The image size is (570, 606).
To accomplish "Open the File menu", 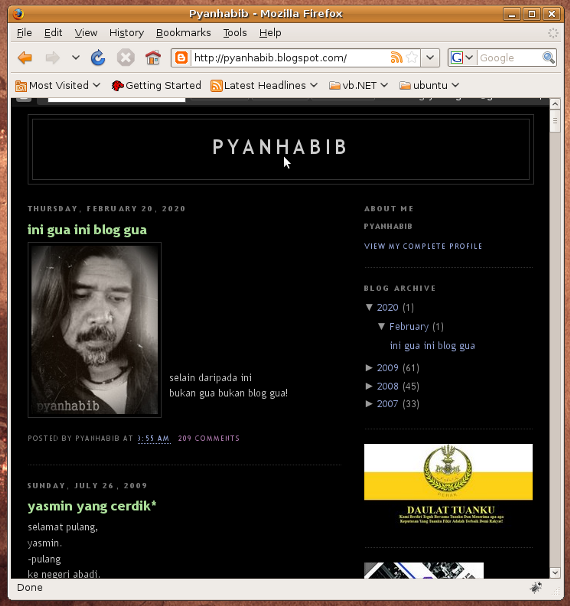I will point(24,33).
